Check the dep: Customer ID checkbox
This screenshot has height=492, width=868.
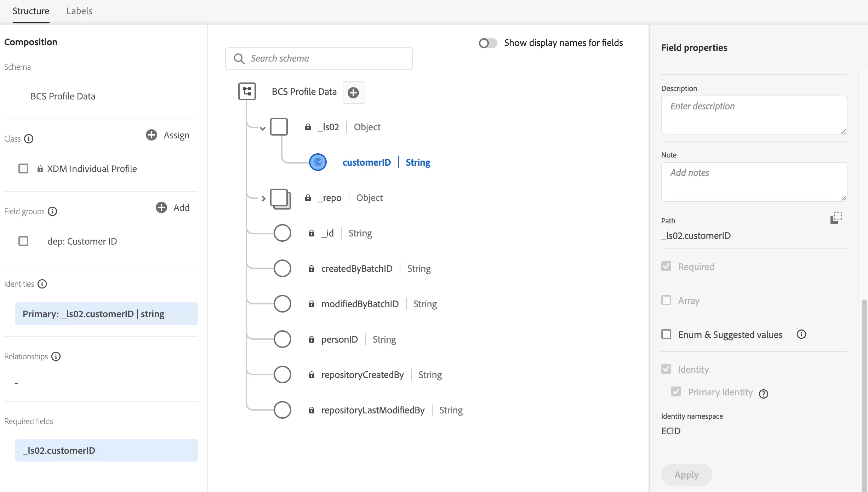pos(23,241)
